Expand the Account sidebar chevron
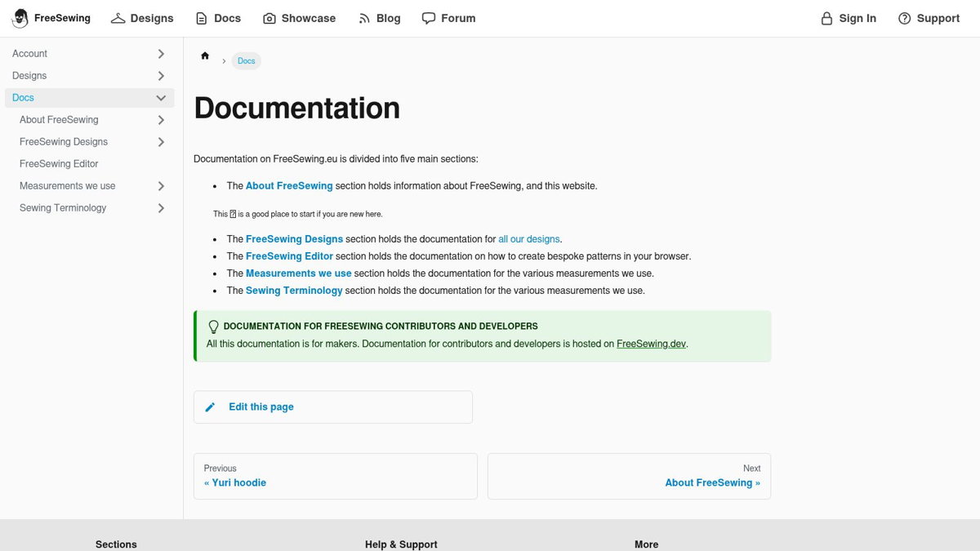 point(161,53)
